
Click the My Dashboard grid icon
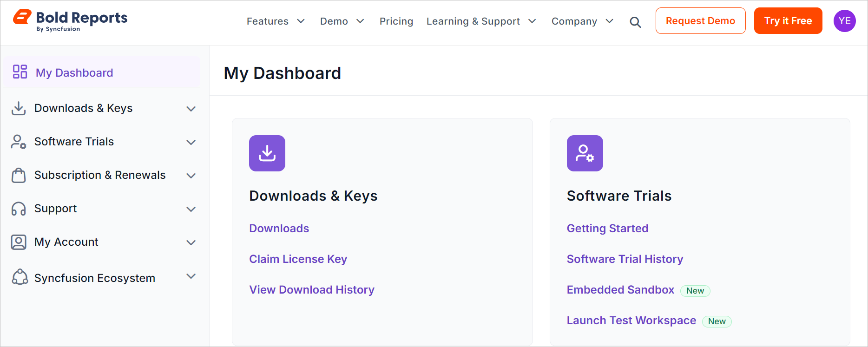20,72
